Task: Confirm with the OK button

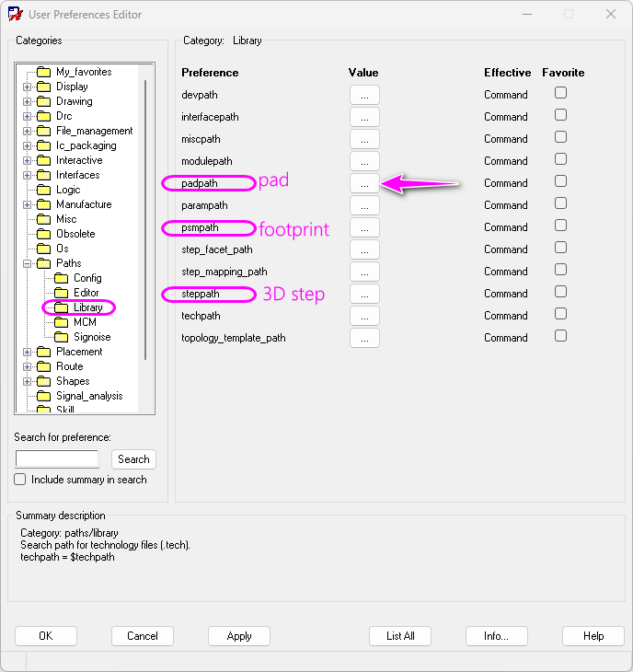Action: [46, 636]
